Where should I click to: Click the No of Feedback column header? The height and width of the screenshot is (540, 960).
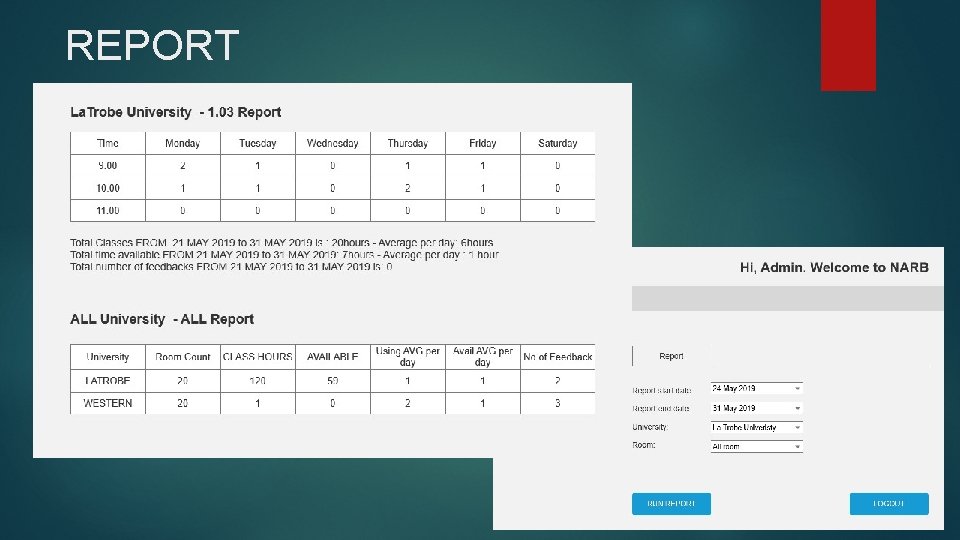[x=558, y=357]
